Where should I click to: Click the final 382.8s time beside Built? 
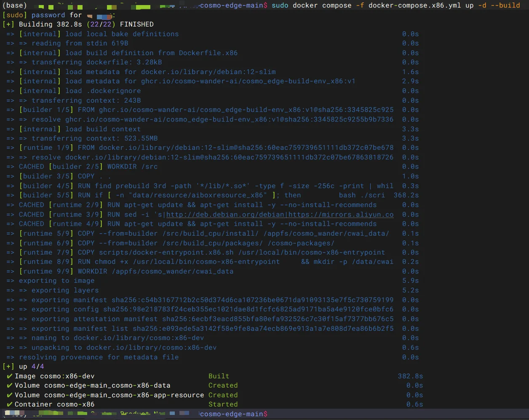(411, 376)
